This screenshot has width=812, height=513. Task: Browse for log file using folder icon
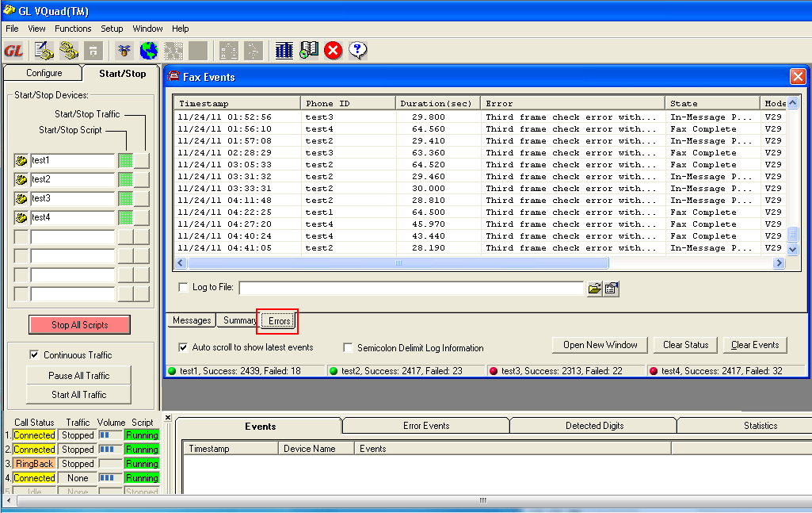point(594,289)
